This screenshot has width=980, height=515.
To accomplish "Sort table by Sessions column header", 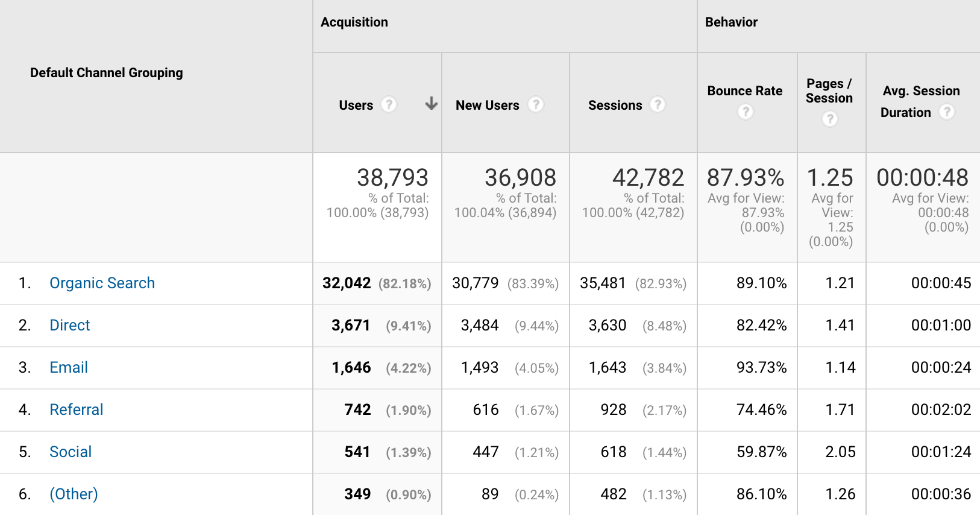I will tap(615, 106).
